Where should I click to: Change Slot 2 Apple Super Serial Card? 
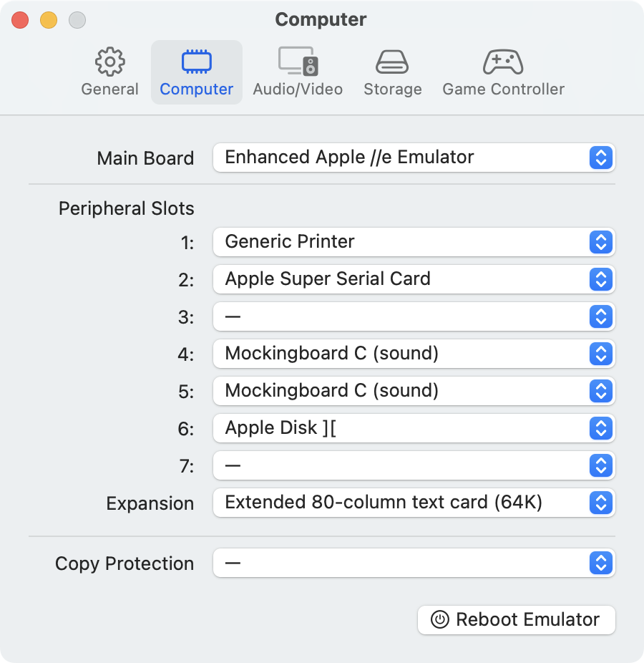(x=414, y=279)
